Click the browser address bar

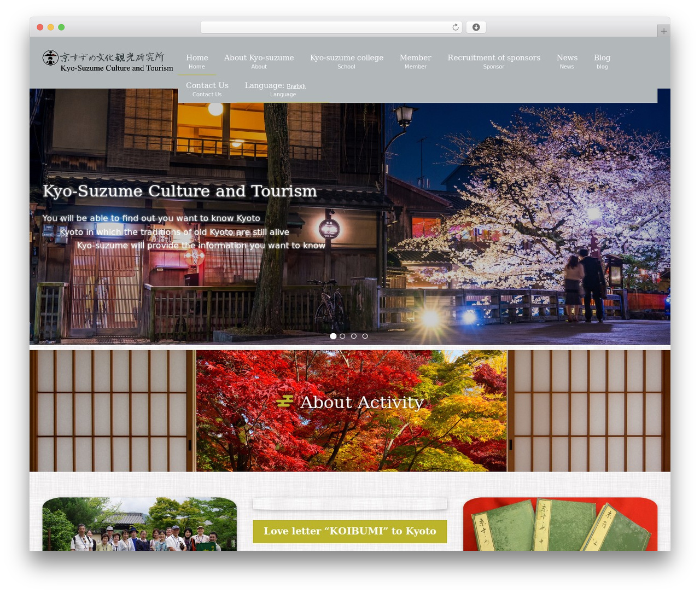coord(331,27)
